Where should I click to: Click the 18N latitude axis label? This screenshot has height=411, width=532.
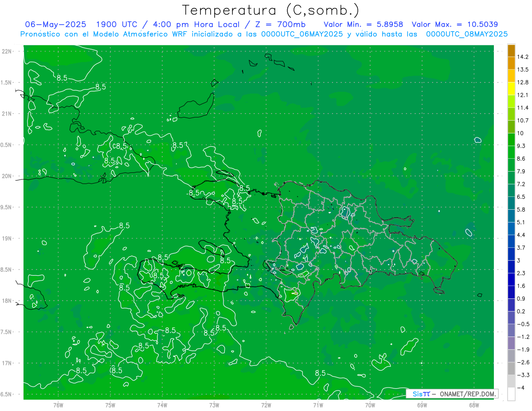[x=7, y=301]
